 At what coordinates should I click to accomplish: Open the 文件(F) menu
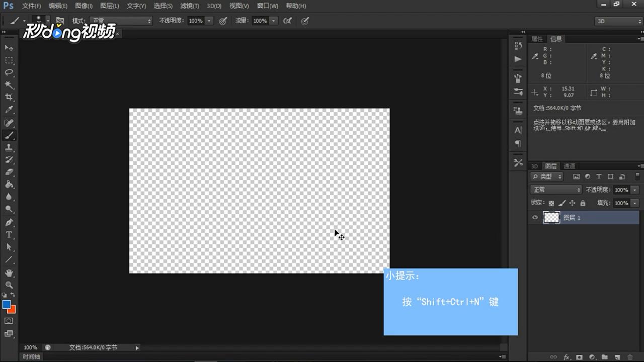(x=32, y=6)
